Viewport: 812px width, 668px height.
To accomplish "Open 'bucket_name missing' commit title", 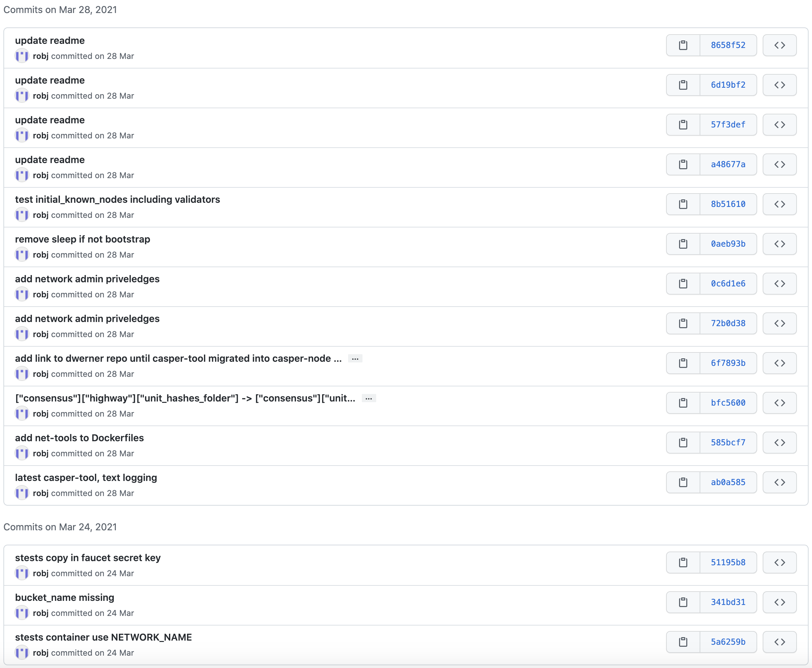I will tap(65, 597).
